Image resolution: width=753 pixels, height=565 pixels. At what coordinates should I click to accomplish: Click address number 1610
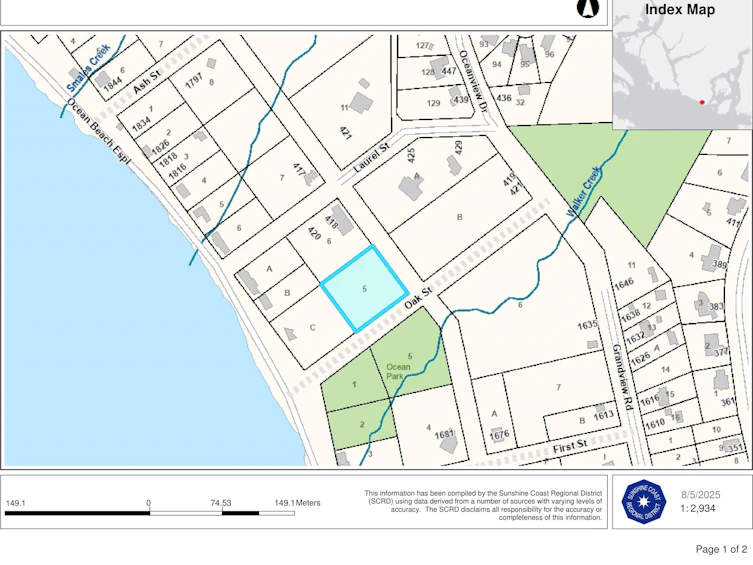(x=655, y=423)
